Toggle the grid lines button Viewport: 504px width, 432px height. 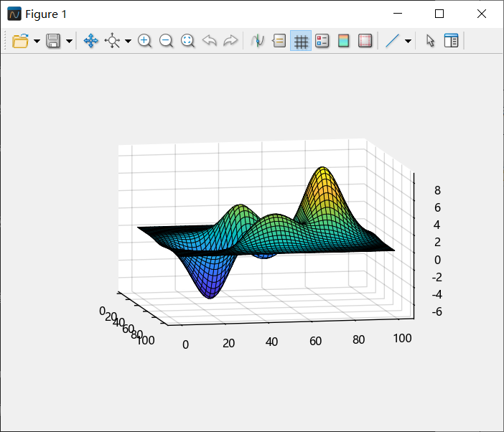pos(301,41)
